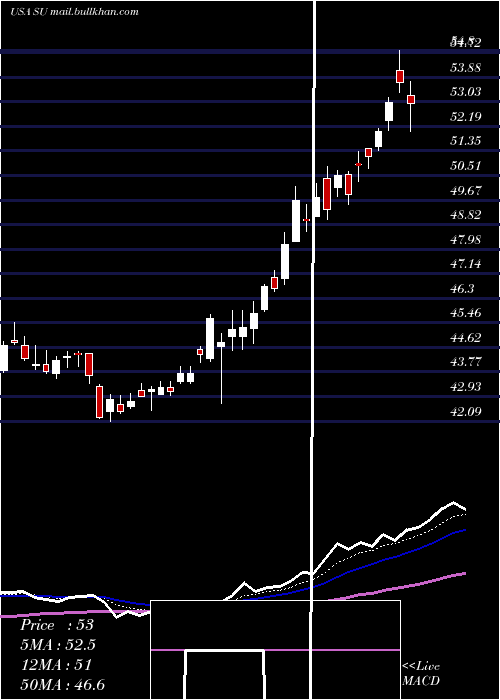Click the USA SU mail.bullkhan.com header text
Image resolution: width=500 pixels, height=700 pixels.
point(74,12)
